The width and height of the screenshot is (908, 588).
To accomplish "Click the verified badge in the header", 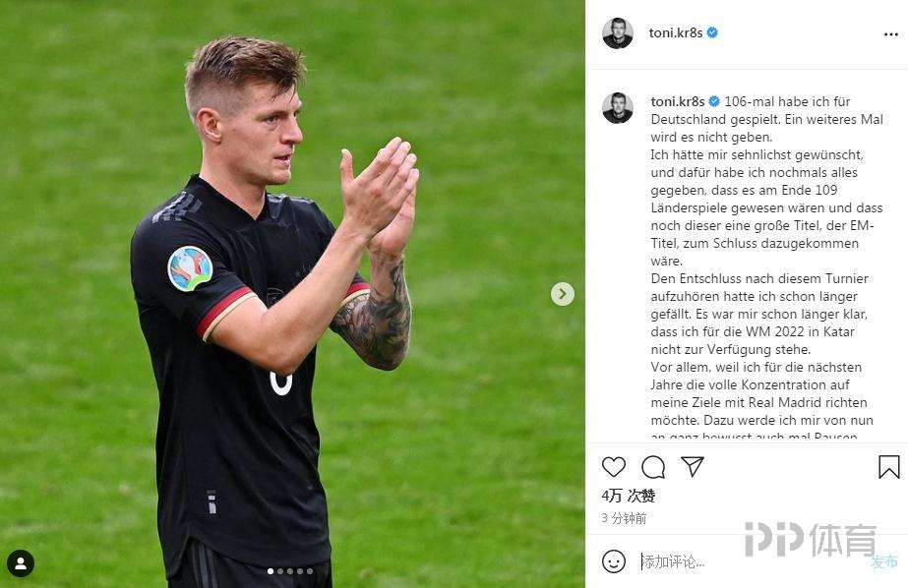I will (x=712, y=33).
